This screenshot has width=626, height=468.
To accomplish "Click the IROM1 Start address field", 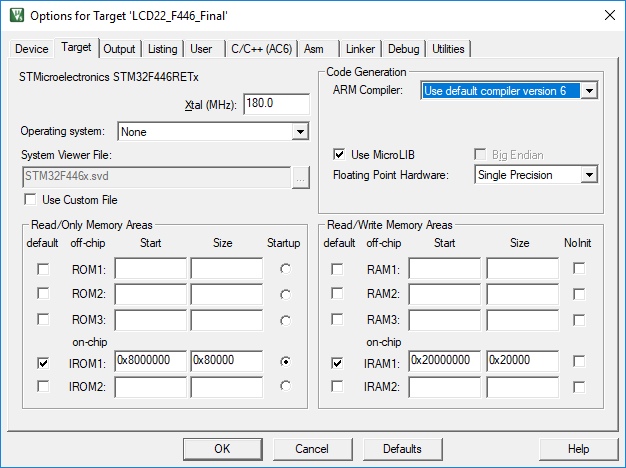I will (151, 361).
